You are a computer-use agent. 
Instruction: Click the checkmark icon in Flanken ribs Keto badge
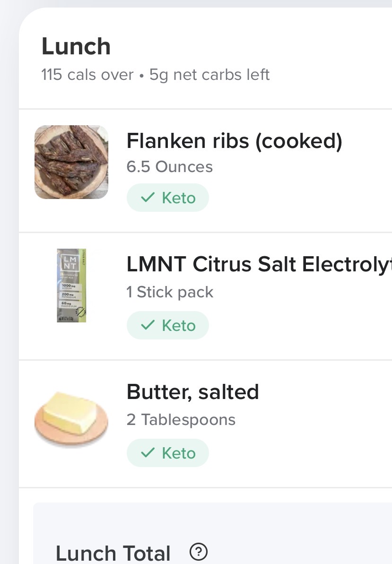(x=148, y=198)
